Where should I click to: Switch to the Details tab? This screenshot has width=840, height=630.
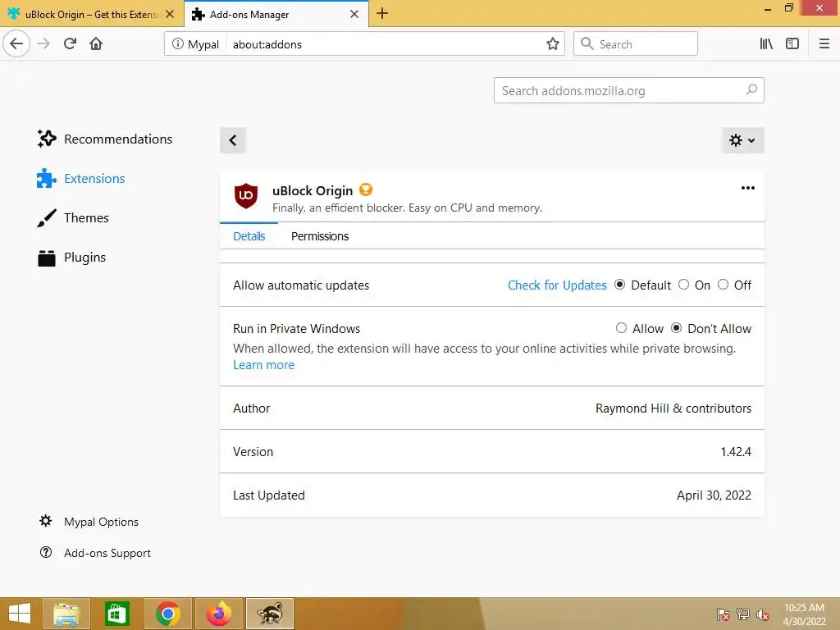249,236
